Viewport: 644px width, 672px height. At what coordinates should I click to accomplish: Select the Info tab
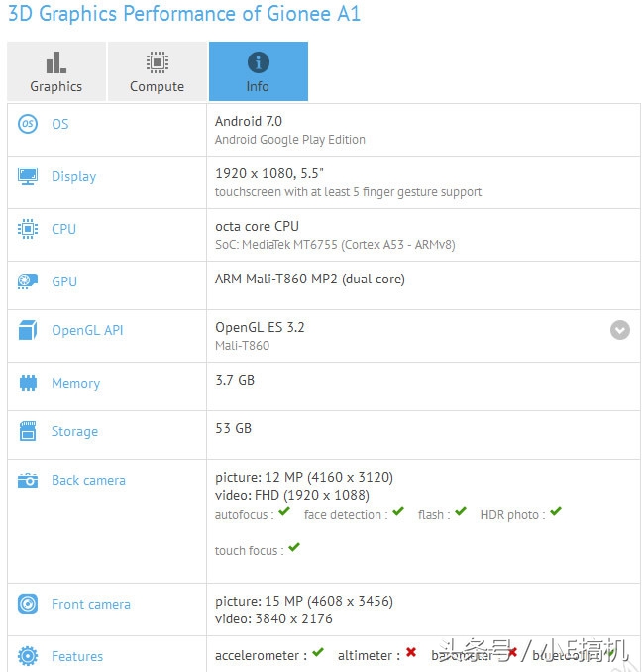(x=259, y=71)
